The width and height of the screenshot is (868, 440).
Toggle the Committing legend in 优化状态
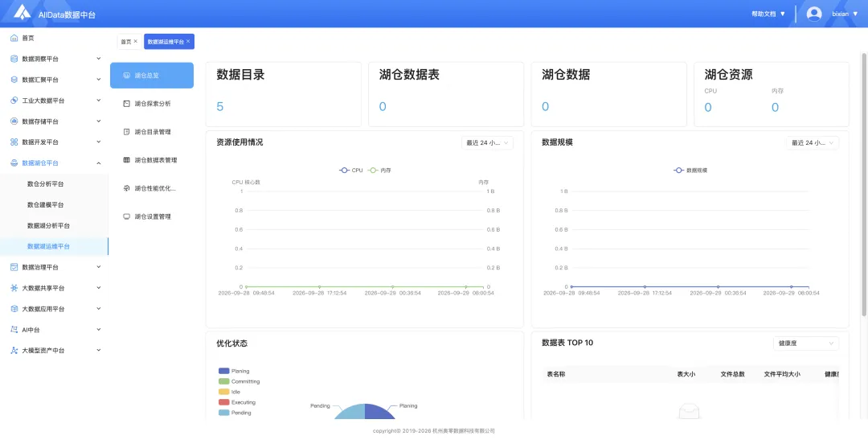[240, 381]
